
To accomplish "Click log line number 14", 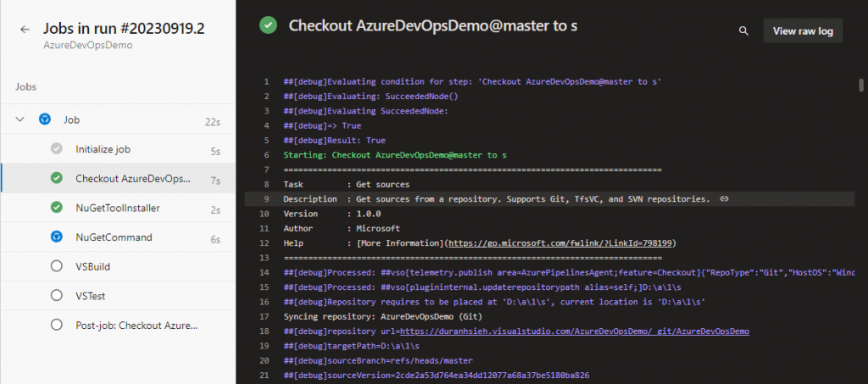I will [264, 273].
